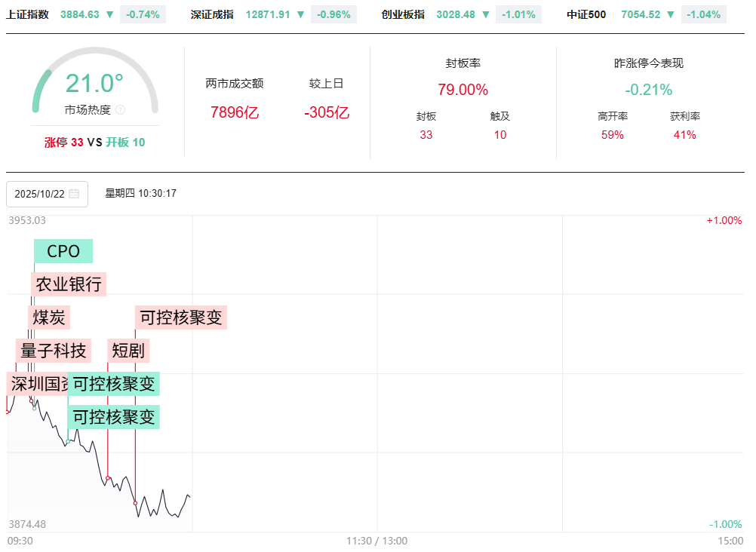Screen dimensions: 756x552
Task: Select the CPO label on the chart
Action: 63,251
